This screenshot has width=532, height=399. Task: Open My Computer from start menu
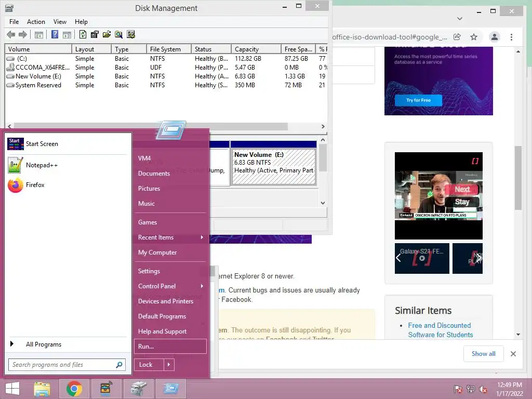point(157,252)
